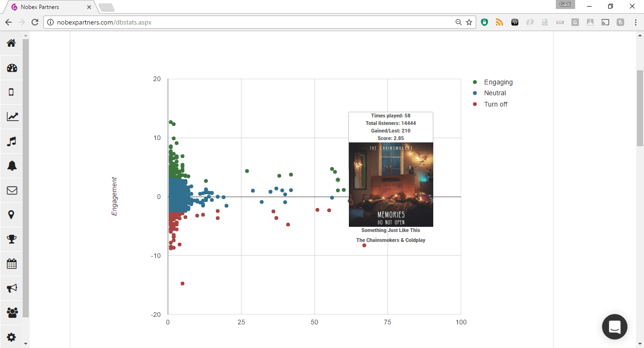Click the zoom magnifier icon in address bar

click(x=459, y=22)
